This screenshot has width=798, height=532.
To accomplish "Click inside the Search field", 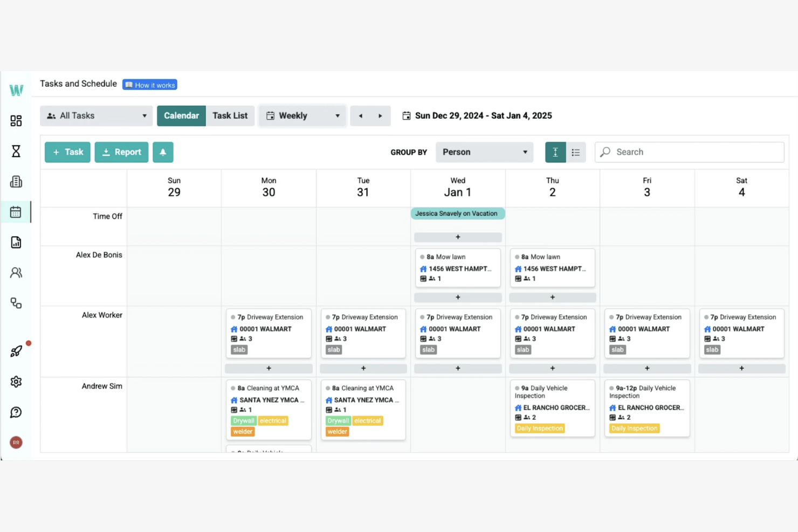I will pos(689,152).
